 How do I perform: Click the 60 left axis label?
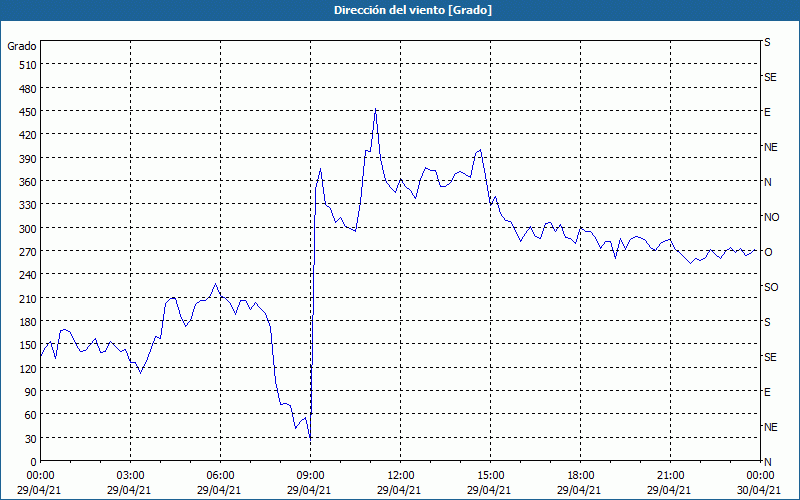click(x=31, y=415)
